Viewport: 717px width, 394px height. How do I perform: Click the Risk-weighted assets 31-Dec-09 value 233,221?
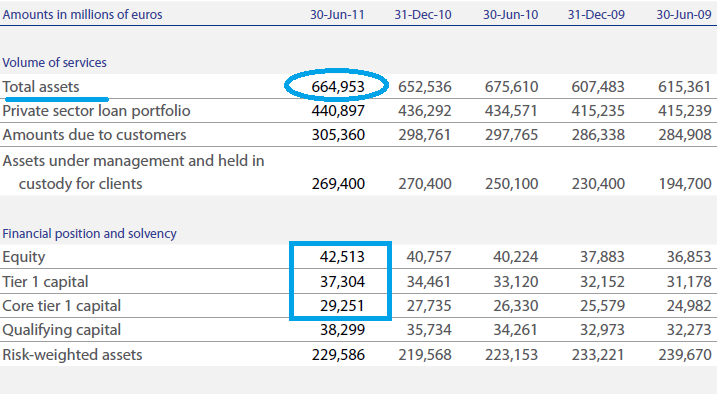pos(598,355)
